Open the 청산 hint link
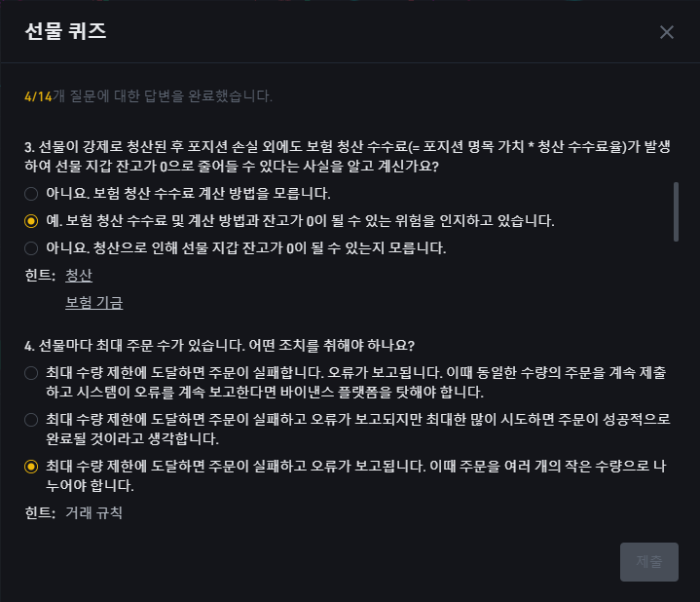700x602 pixels. 79,275
